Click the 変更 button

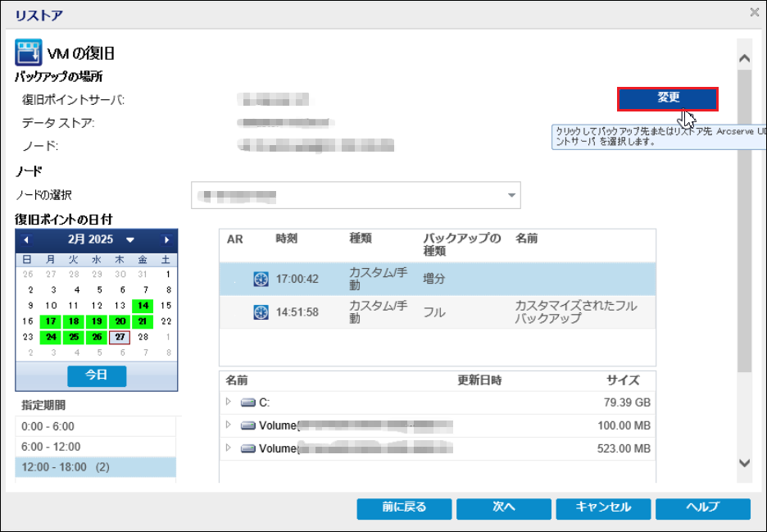668,99
